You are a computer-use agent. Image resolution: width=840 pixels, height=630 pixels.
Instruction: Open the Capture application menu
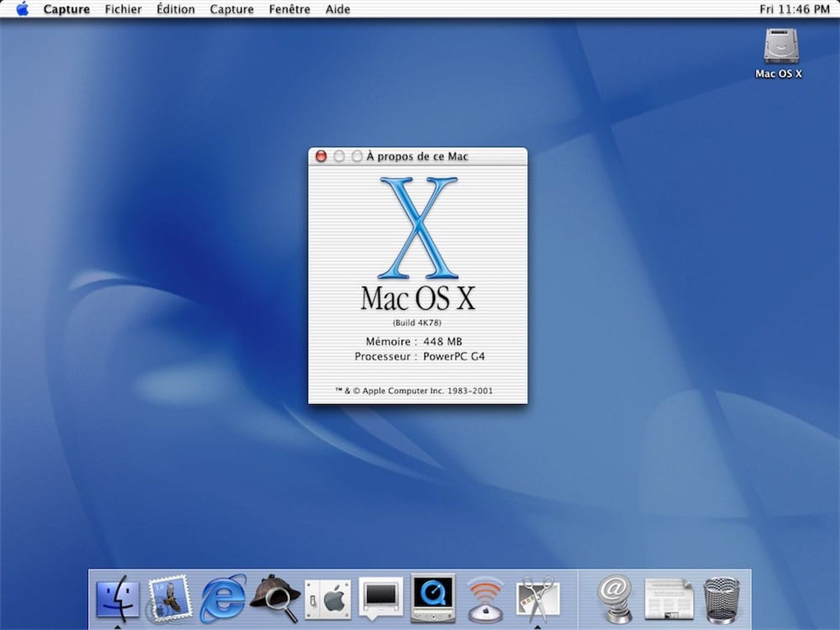tap(66, 9)
